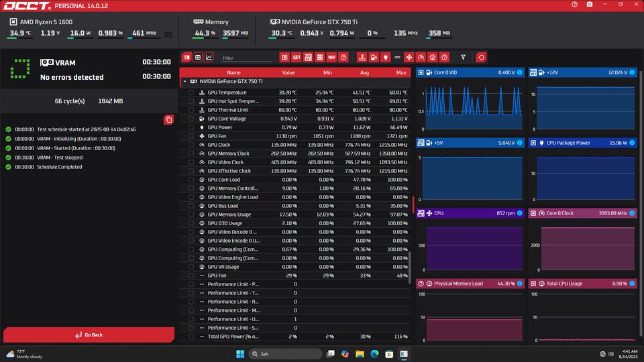Image resolution: width=644 pixels, height=362 pixels.
Task: Click the fan sensor filter icon
Action: click(x=409, y=58)
